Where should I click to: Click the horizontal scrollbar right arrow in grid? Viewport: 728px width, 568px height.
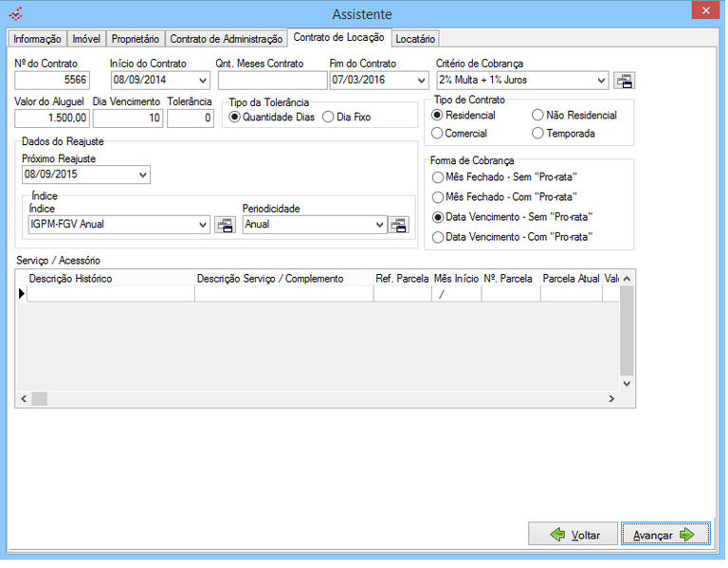[x=611, y=399]
